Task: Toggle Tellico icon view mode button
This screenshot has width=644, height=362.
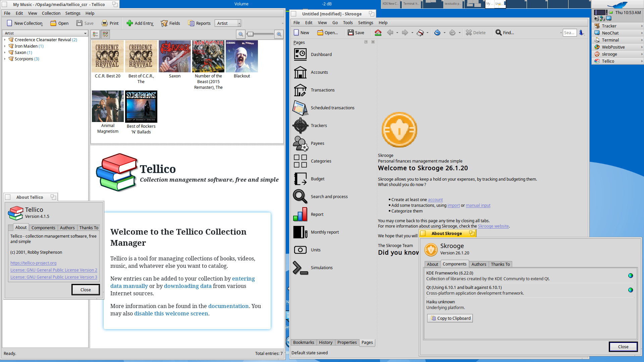Action: point(105,34)
